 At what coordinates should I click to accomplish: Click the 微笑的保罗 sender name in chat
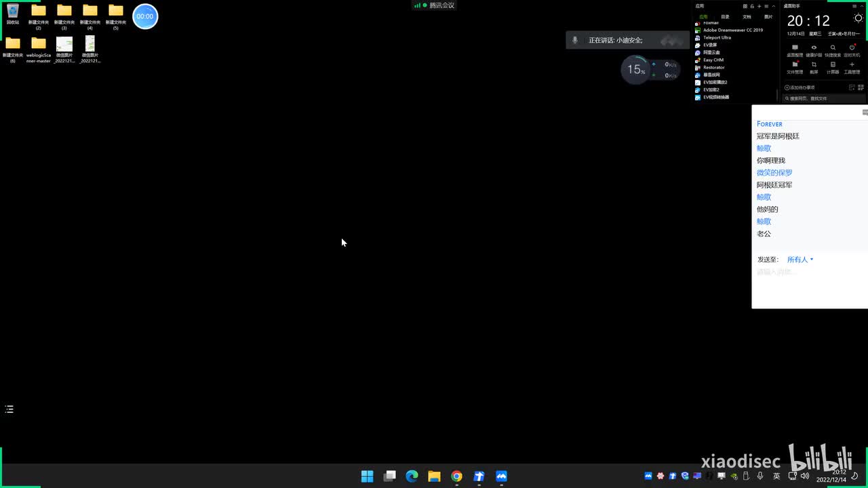point(774,173)
